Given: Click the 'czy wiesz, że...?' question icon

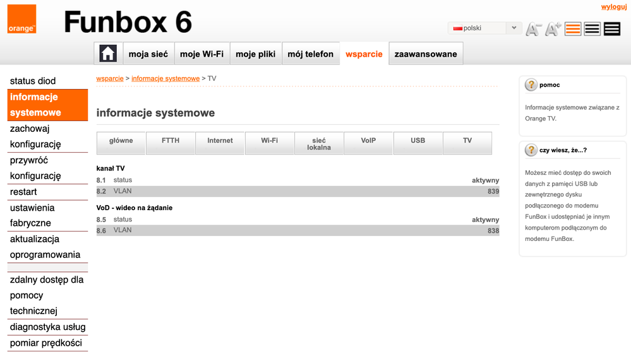Looking at the screenshot, I should [531, 150].
